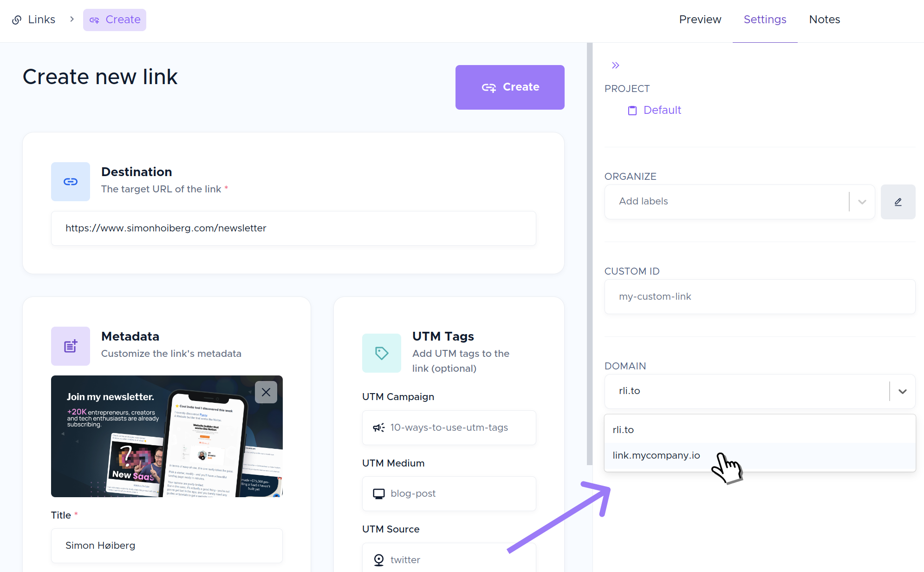Open the Default project link

pos(662,110)
